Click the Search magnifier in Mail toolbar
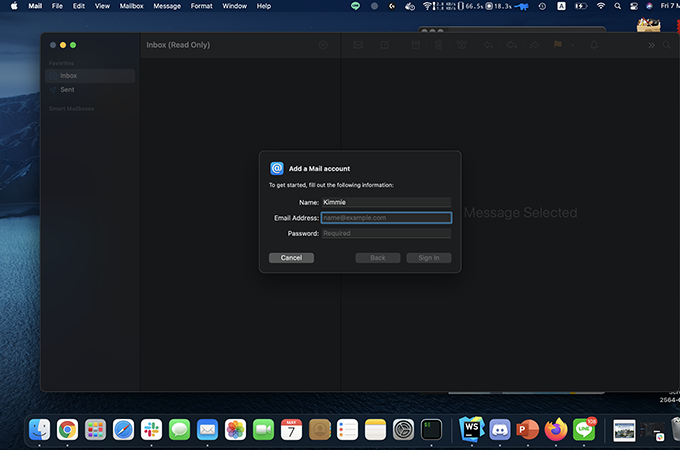 click(667, 45)
